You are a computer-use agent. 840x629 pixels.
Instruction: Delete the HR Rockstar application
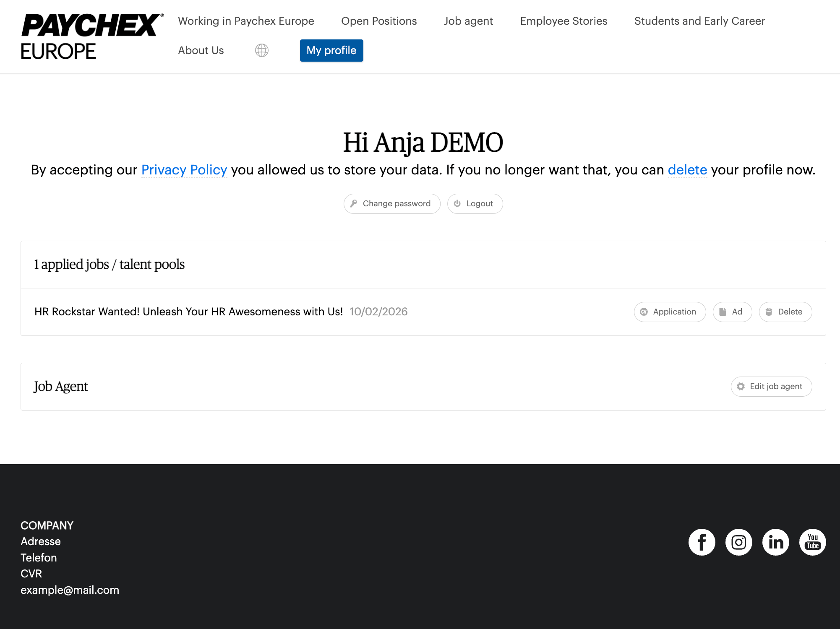tap(785, 312)
